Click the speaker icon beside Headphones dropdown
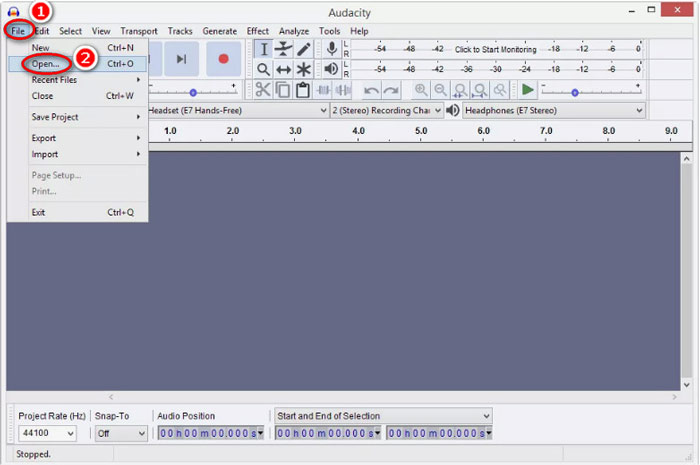 (453, 110)
